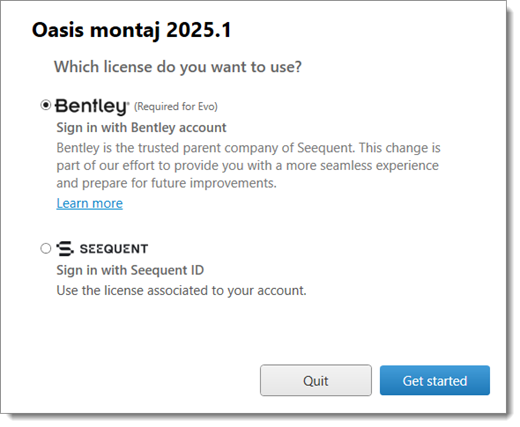520x427 pixels.
Task: Click the version number 2025.1 in title
Action: pyautogui.click(x=199, y=30)
